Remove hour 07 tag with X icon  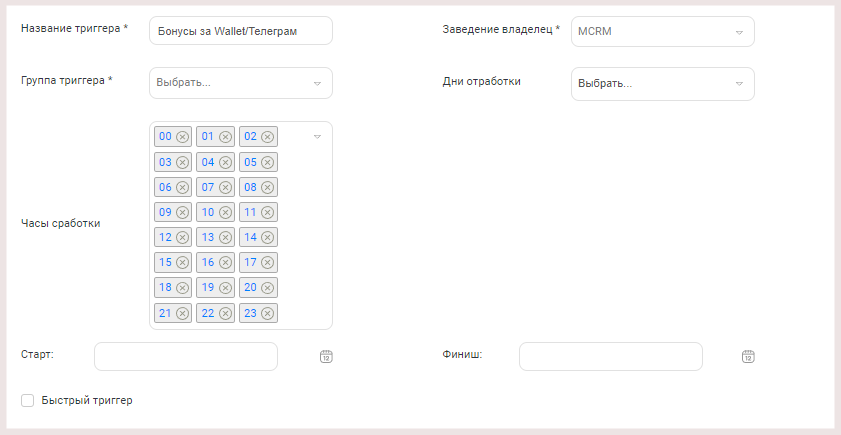[x=225, y=187]
